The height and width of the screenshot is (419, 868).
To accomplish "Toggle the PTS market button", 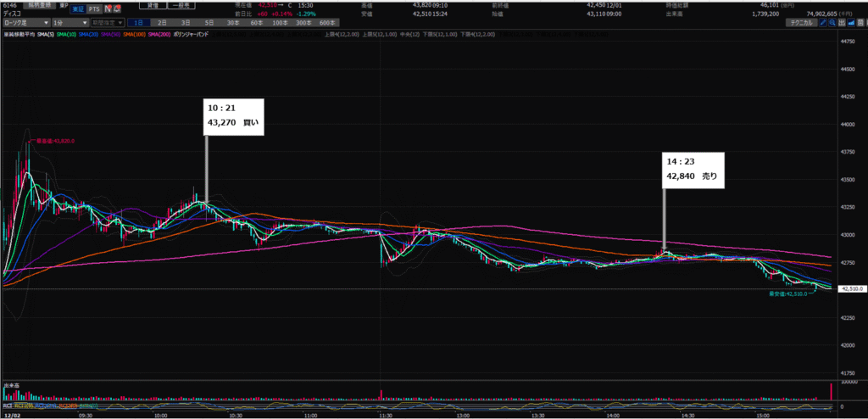I will (93, 8).
